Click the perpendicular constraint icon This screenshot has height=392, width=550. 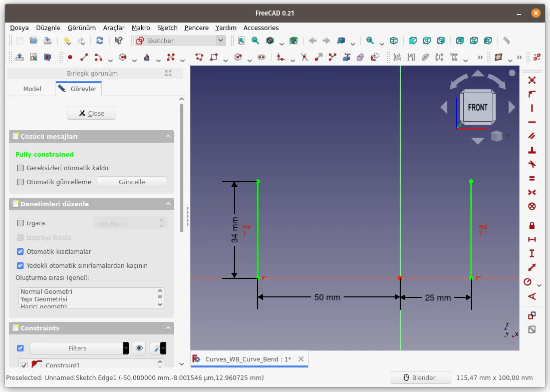coord(532,150)
